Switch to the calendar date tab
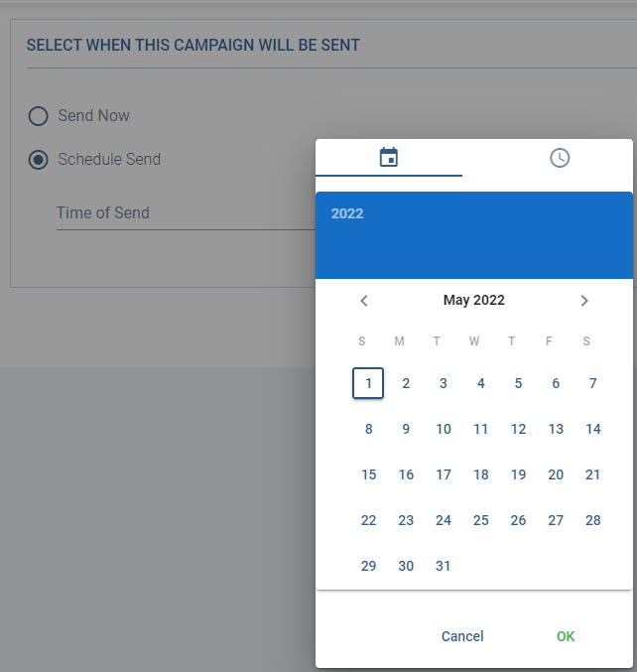This screenshot has width=637, height=672. pos(389,158)
